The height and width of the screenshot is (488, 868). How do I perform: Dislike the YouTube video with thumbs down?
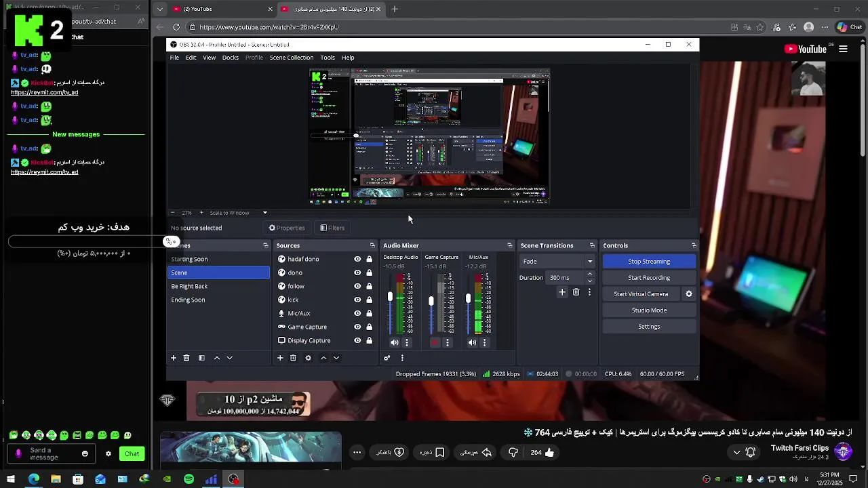coord(513,453)
